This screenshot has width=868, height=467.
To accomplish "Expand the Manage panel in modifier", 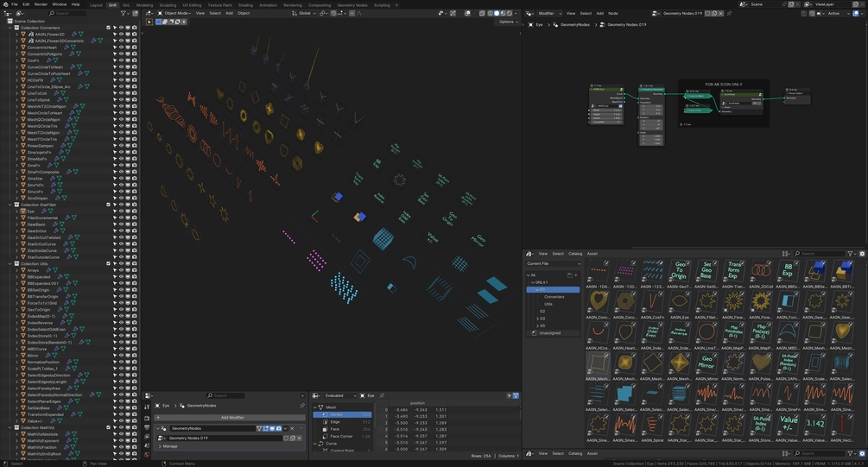I will coord(169,446).
